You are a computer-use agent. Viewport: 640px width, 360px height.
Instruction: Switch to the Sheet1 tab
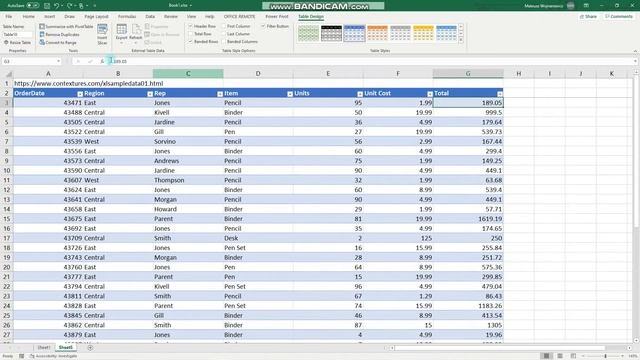44,347
